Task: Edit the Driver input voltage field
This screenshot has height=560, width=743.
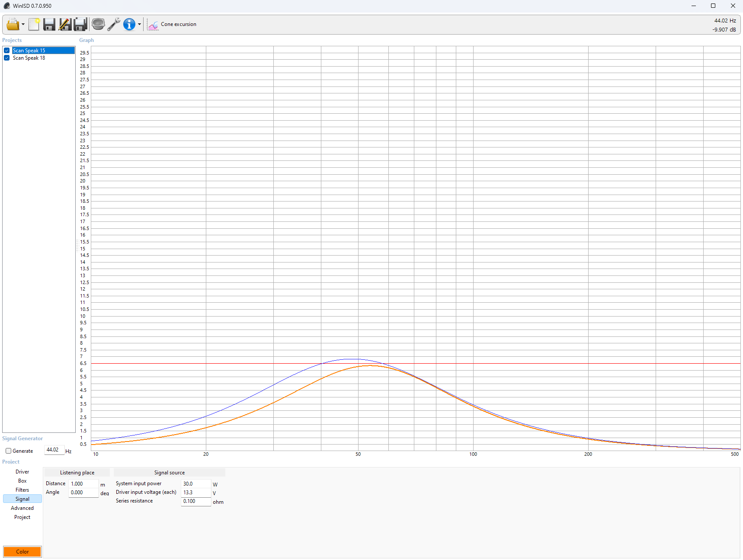Action: pyautogui.click(x=196, y=493)
